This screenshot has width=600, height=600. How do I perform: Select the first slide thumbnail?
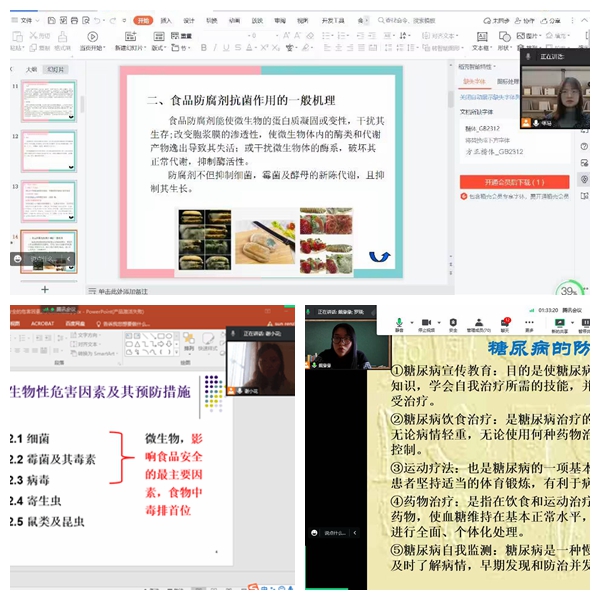pos(49,101)
